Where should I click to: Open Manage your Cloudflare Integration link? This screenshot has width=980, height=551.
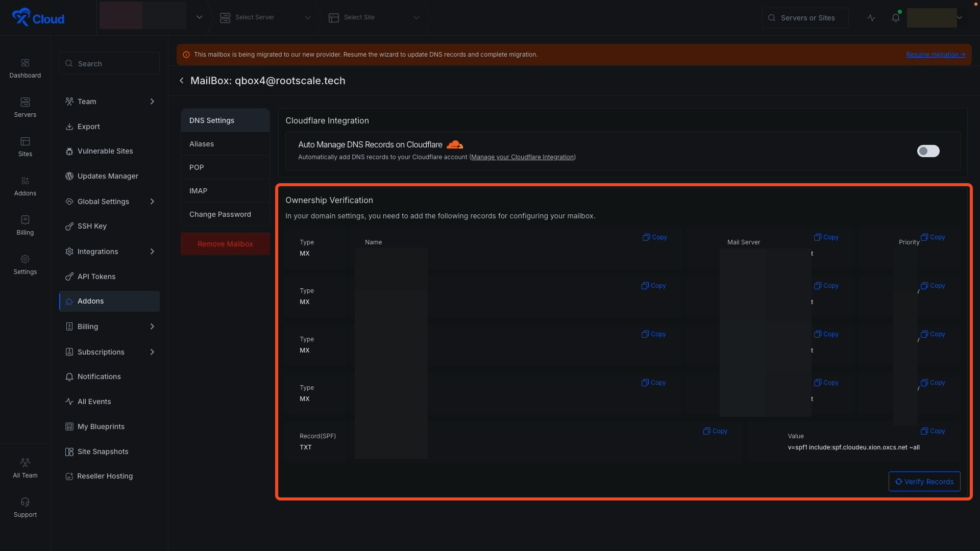pos(522,157)
